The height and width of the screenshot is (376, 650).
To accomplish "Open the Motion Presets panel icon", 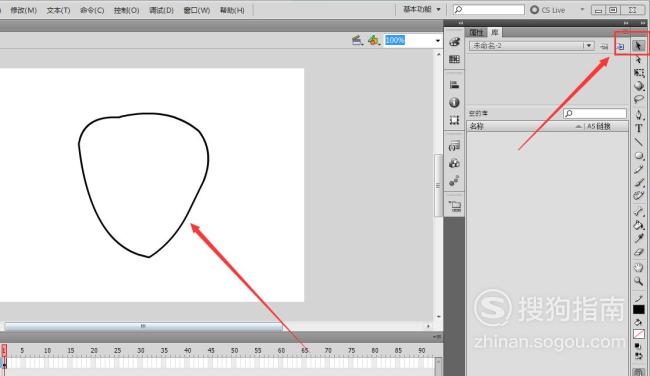I will coord(454,181).
